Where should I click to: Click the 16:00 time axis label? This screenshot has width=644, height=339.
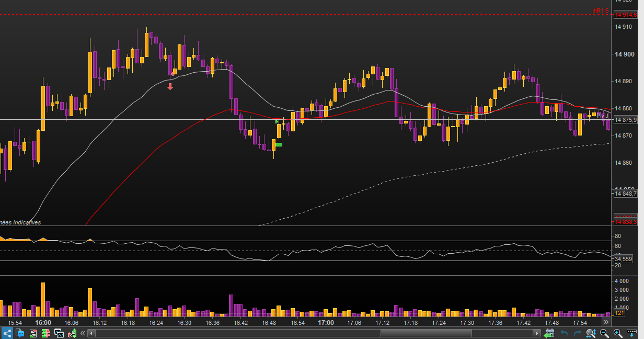click(x=43, y=323)
